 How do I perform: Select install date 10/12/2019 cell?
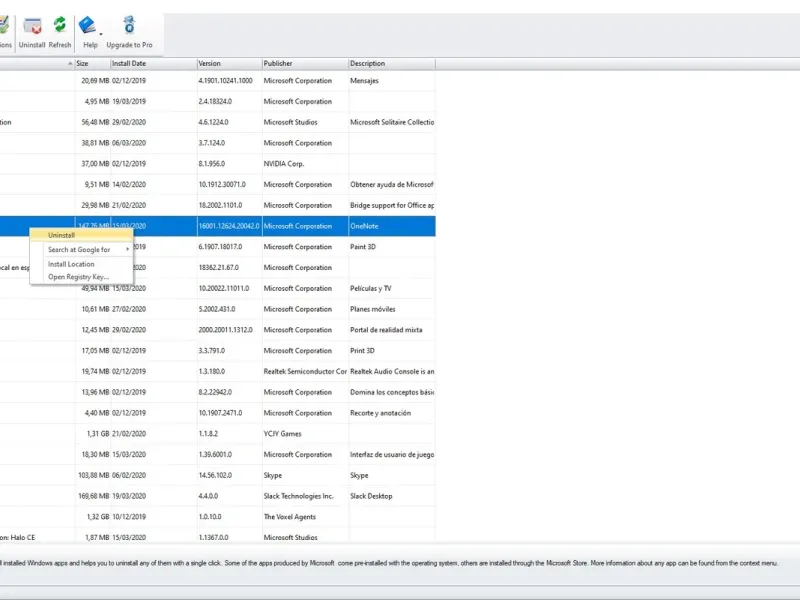tap(129, 517)
